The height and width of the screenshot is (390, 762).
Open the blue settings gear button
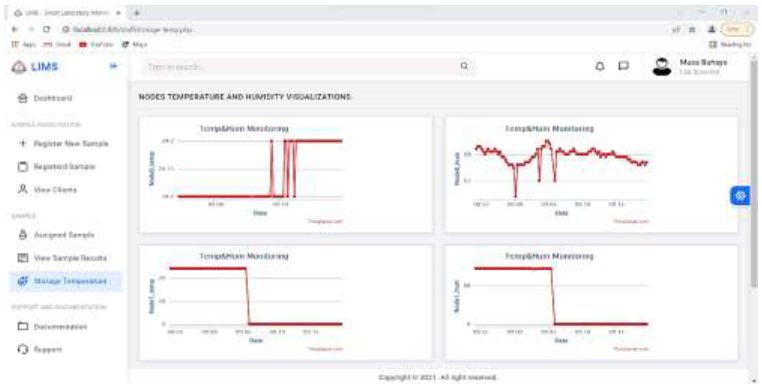[740, 196]
